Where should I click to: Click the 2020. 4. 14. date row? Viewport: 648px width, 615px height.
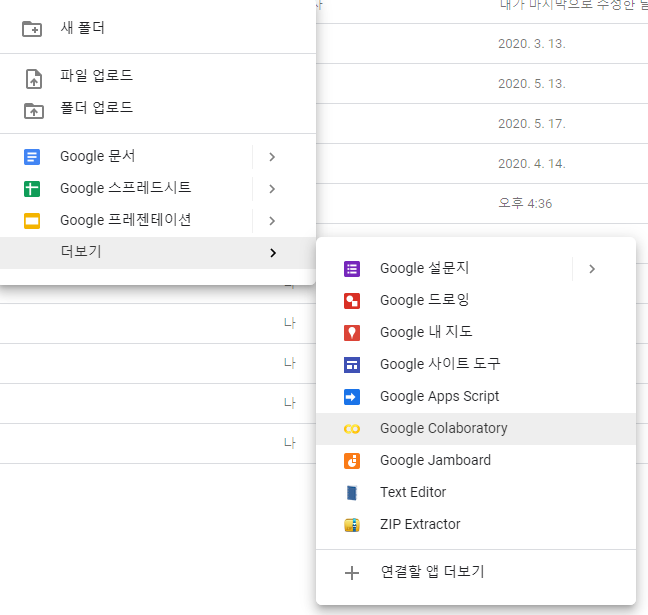pyautogui.click(x=531, y=164)
